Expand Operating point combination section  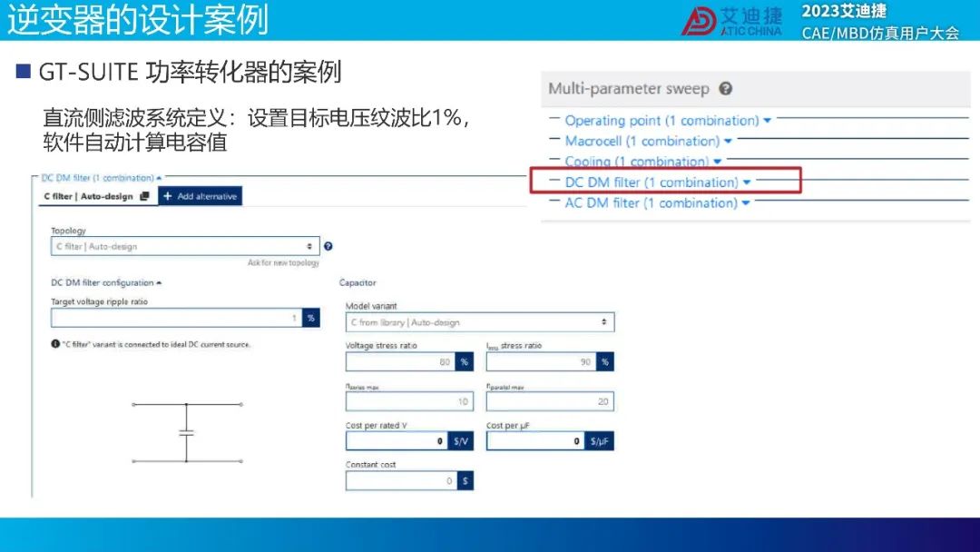tap(668, 120)
